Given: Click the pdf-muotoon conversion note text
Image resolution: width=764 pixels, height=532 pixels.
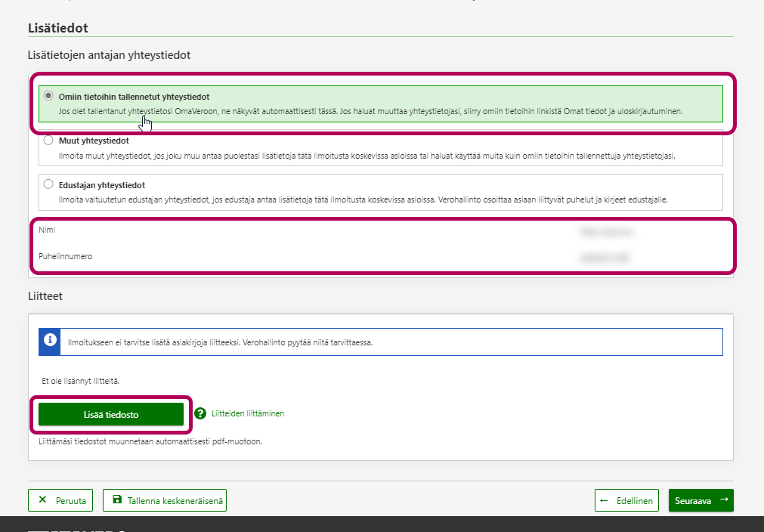Looking at the screenshot, I should 150,441.
